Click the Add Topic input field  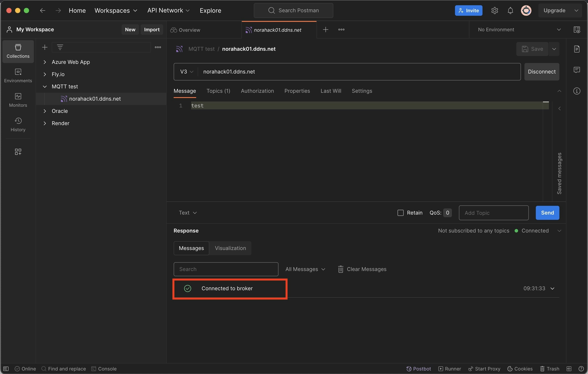click(493, 213)
